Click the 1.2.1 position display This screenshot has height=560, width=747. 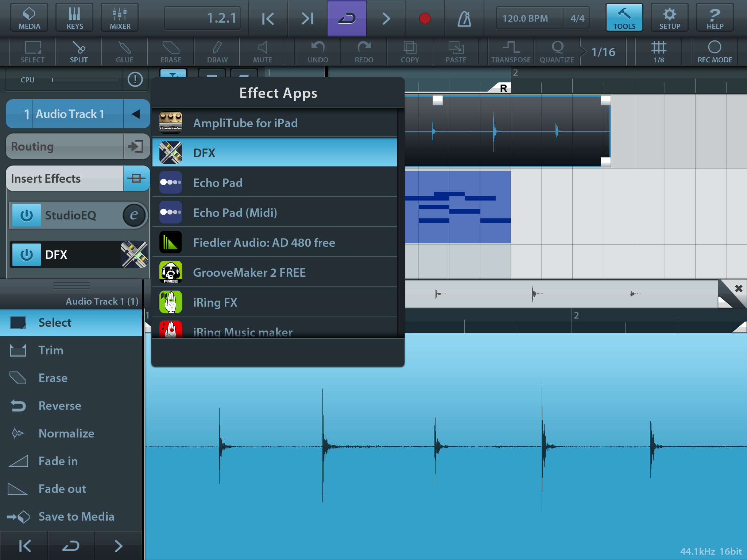[202, 18]
